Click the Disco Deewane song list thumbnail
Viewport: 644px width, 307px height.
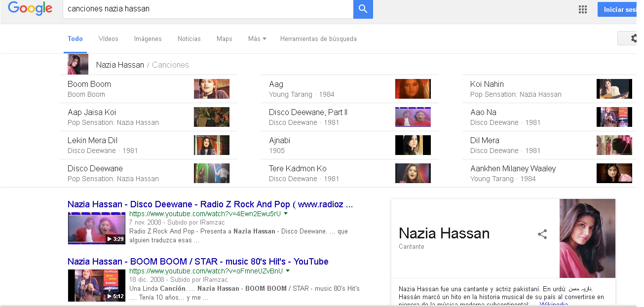pyautogui.click(x=212, y=173)
